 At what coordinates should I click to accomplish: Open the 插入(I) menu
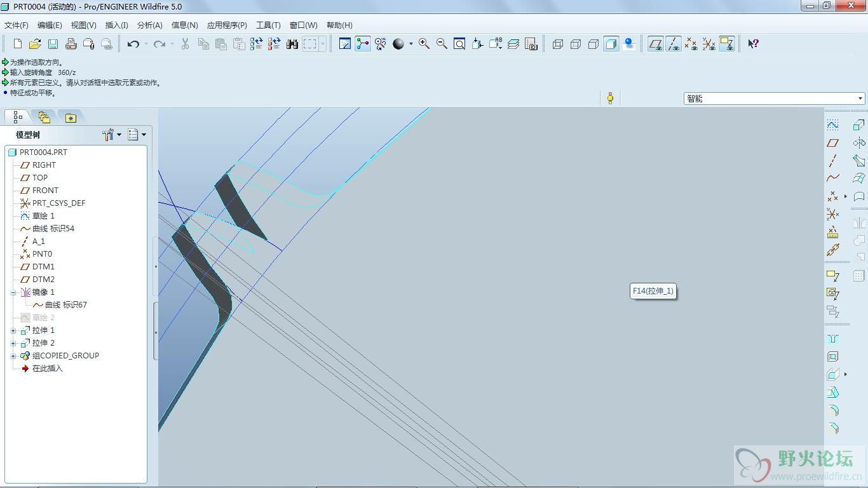(x=116, y=25)
